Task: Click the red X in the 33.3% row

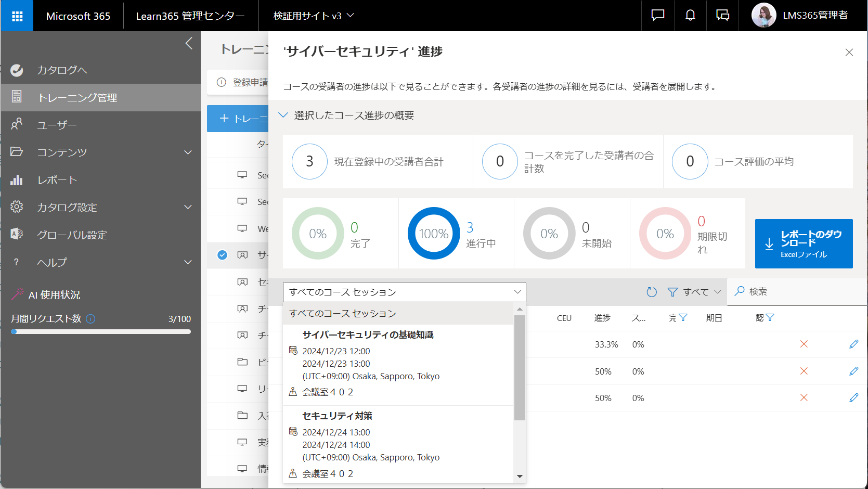Action: [804, 344]
